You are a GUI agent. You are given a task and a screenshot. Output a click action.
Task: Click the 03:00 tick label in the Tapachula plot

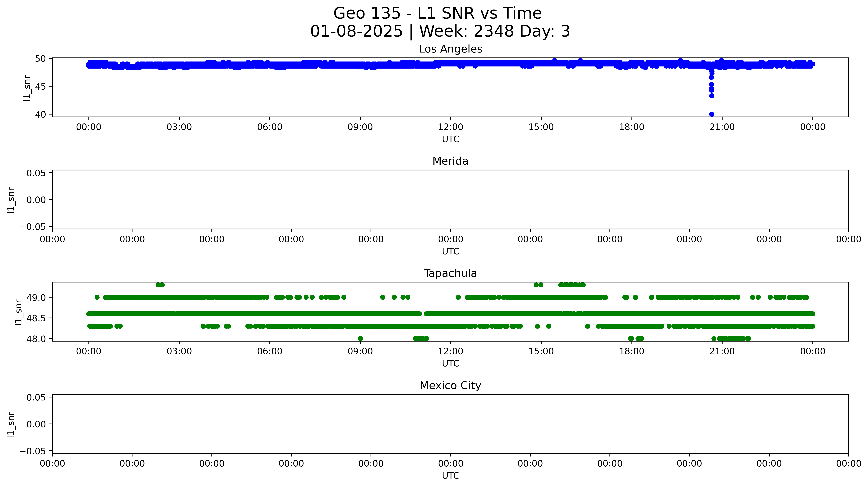click(x=179, y=351)
